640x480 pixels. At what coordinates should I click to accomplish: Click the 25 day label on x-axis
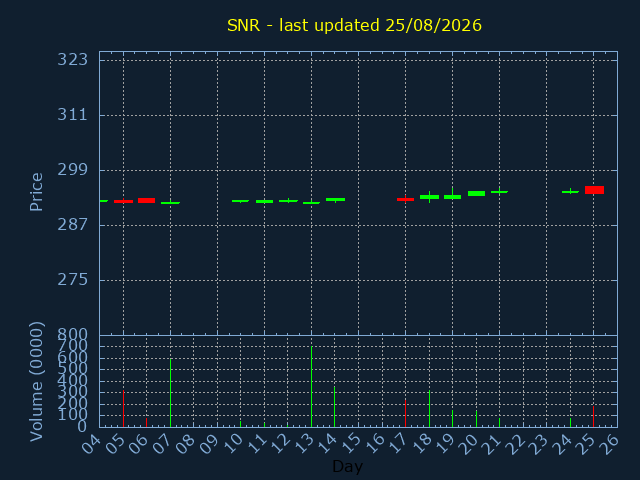pyautogui.click(x=585, y=444)
